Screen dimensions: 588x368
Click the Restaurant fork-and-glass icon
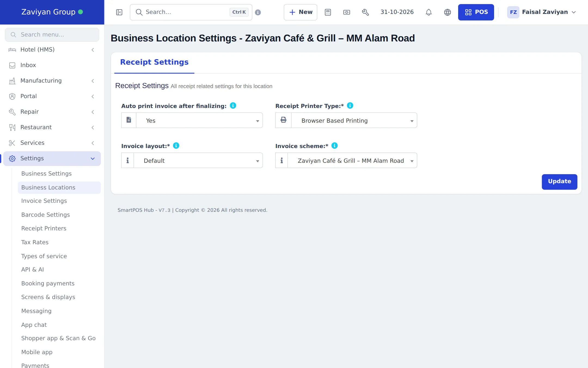[12, 127]
